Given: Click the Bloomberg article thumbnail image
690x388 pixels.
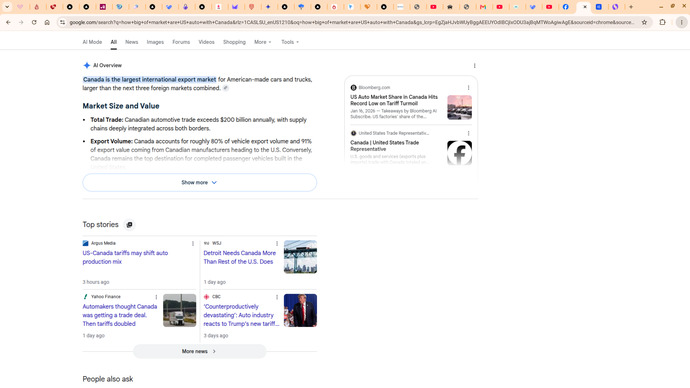Looking at the screenshot, I should point(459,107).
